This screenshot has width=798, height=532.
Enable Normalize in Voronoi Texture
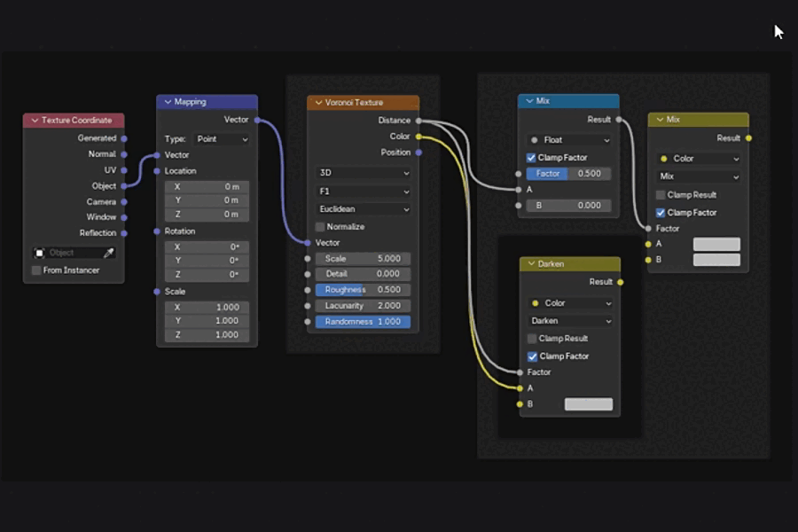(x=320, y=227)
